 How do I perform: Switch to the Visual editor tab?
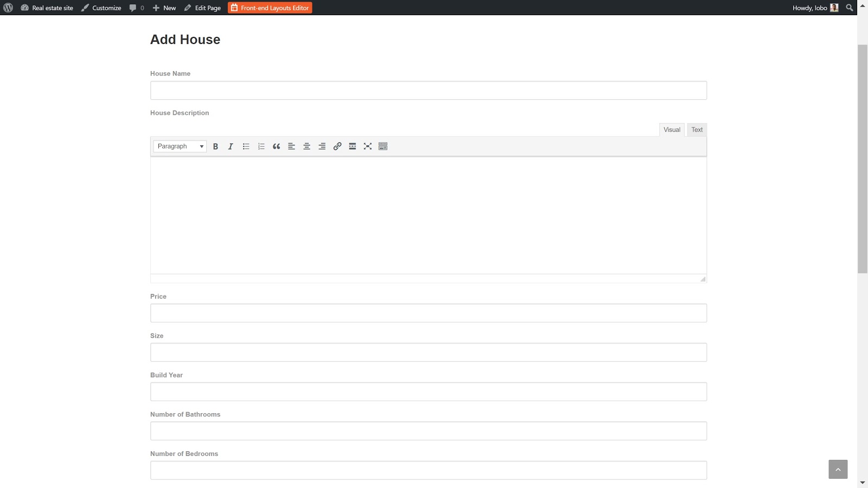point(672,130)
